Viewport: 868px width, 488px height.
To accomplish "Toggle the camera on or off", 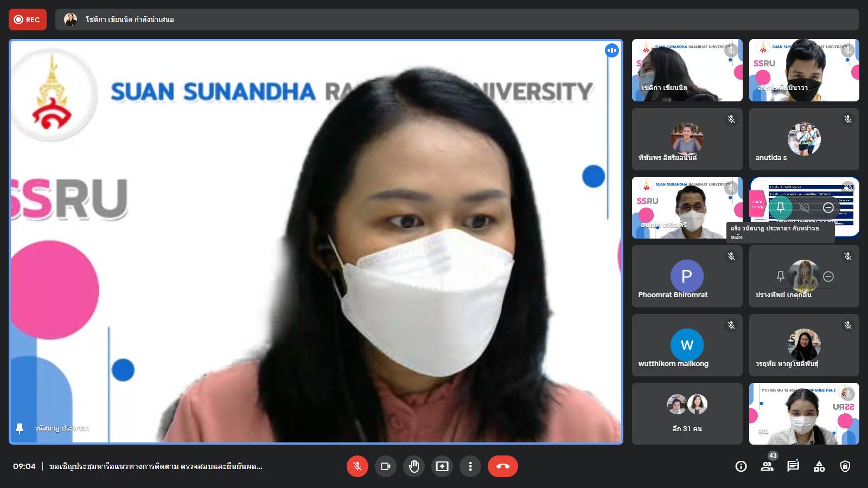I will coord(386,466).
